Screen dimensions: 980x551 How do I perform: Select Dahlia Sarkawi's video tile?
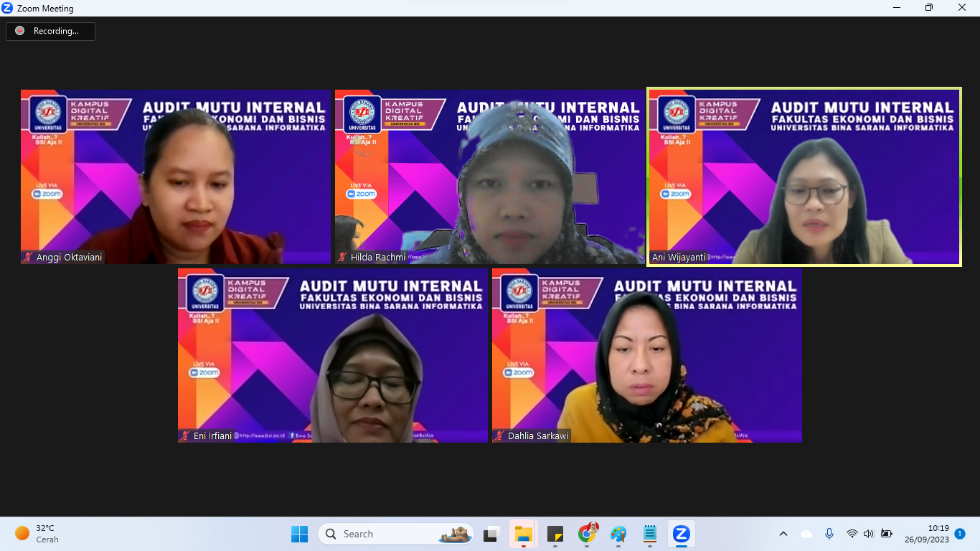coord(647,355)
